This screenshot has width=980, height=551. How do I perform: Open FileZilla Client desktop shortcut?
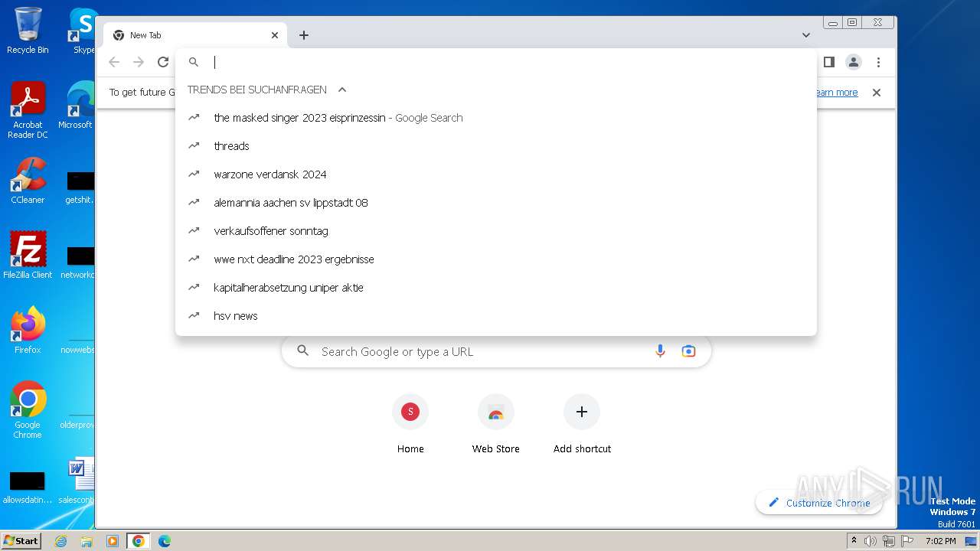[x=28, y=256]
